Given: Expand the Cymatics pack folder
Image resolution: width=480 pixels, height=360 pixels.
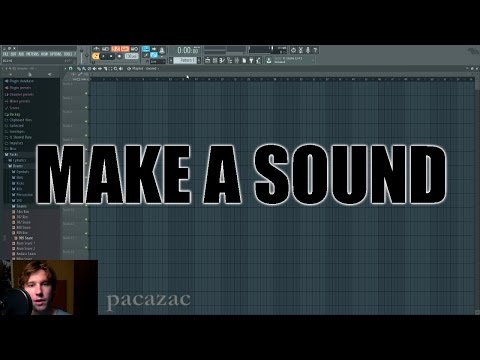Looking at the screenshot, I should (17, 160).
